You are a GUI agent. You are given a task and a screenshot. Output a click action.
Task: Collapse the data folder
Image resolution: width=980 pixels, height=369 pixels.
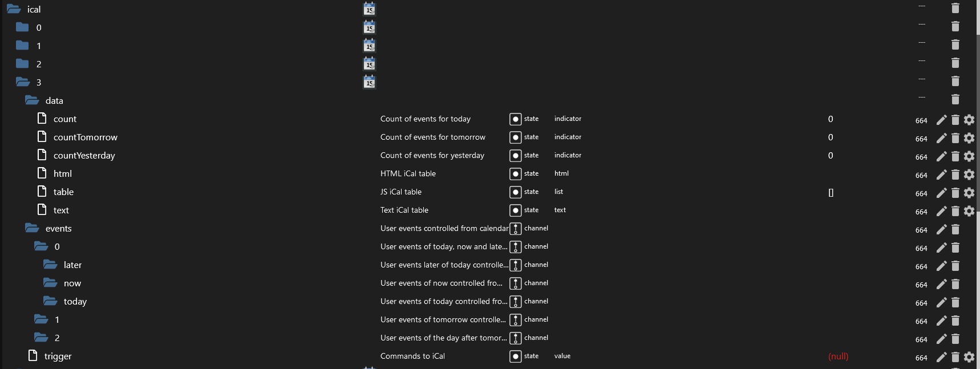point(32,100)
